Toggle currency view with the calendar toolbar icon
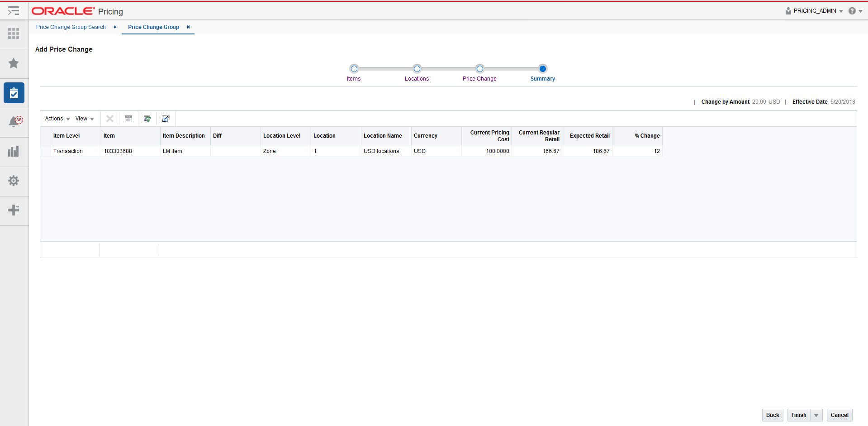The width and height of the screenshot is (868, 426). coord(128,118)
